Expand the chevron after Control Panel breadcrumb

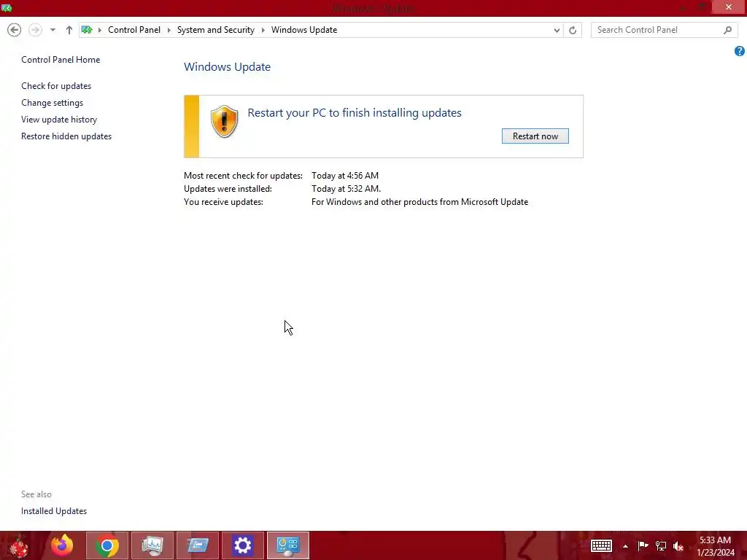[169, 30]
